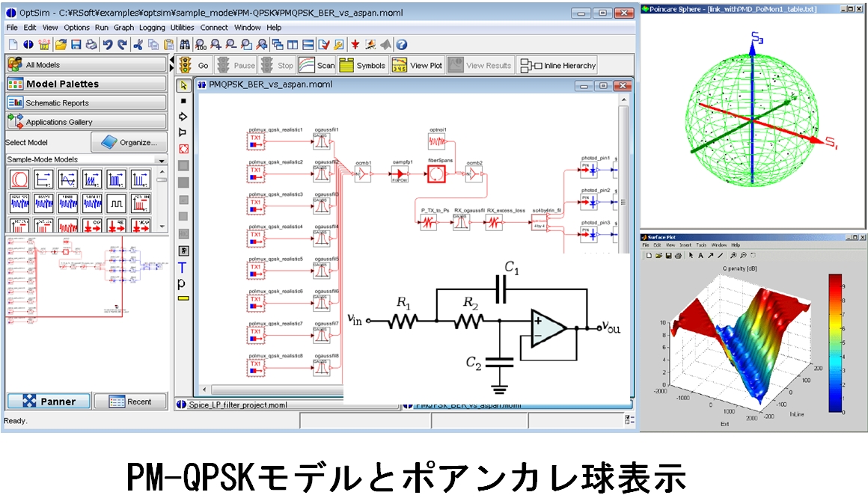
Task: Click the Cut scissors icon
Action: [138, 45]
